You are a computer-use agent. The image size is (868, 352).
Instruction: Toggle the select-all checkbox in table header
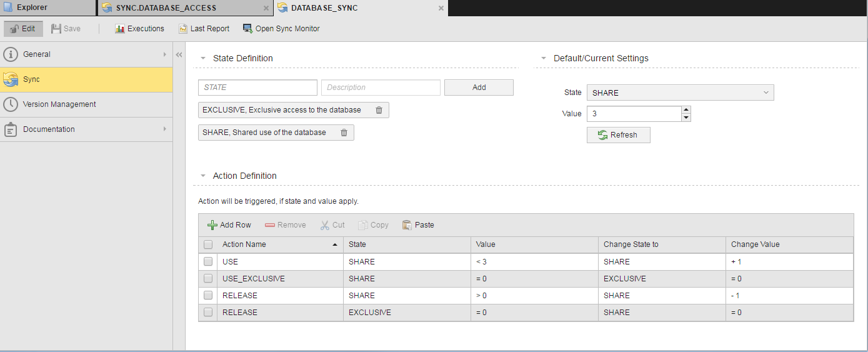tap(208, 244)
